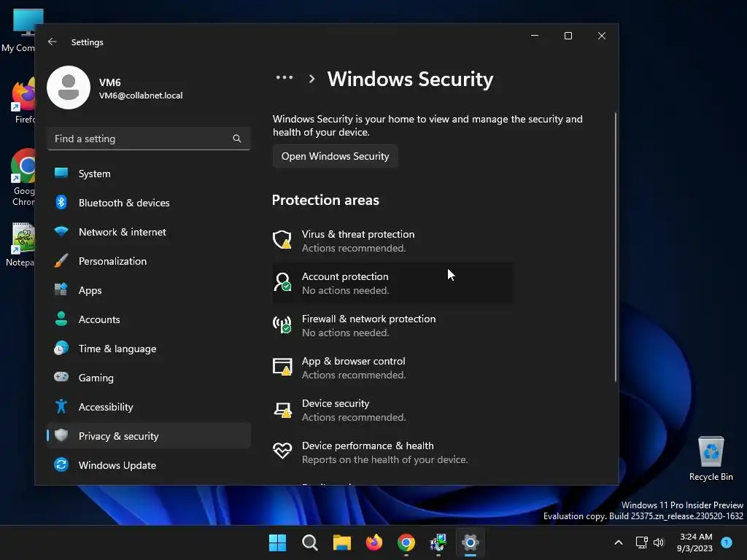Viewport: 747px width, 560px height.
Task: Click the Gaming controller icon
Action: click(61, 378)
